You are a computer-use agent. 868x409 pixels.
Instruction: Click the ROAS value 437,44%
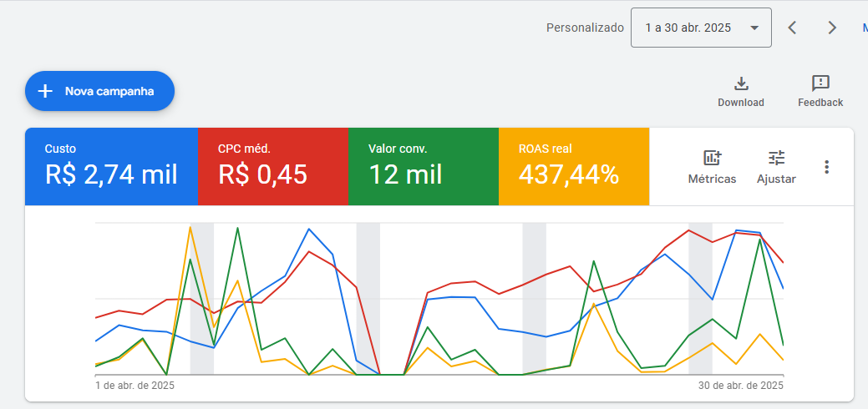click(x=569, y=174)
